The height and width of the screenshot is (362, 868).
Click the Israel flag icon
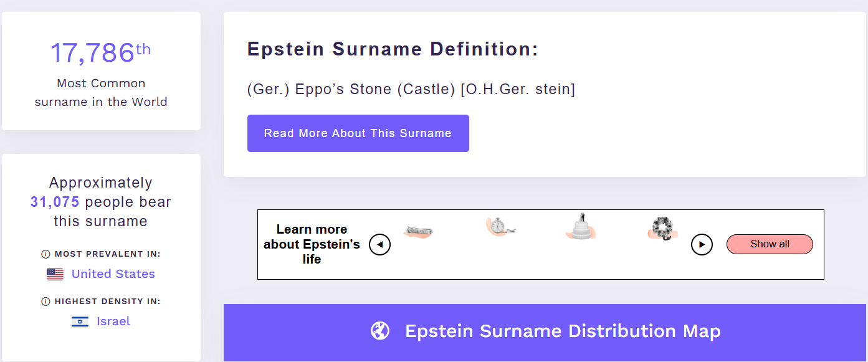[x=80, y=322]
